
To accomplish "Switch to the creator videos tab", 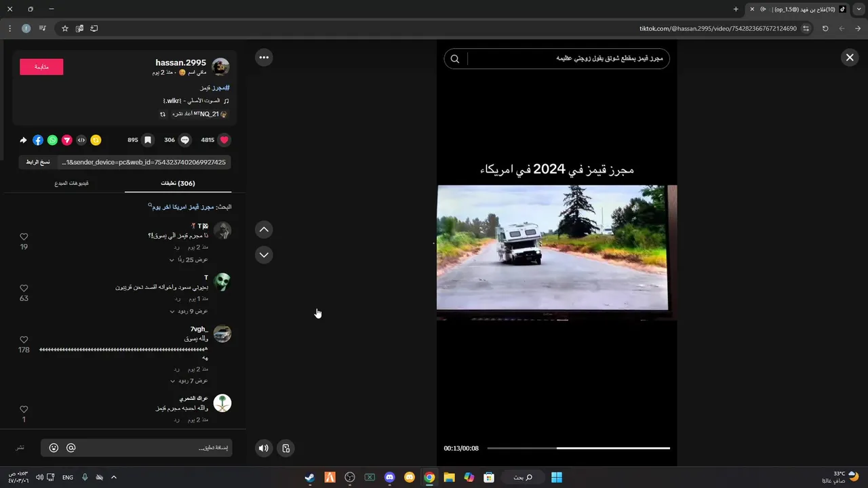I will pyautogui.click(x=72, y=183).
